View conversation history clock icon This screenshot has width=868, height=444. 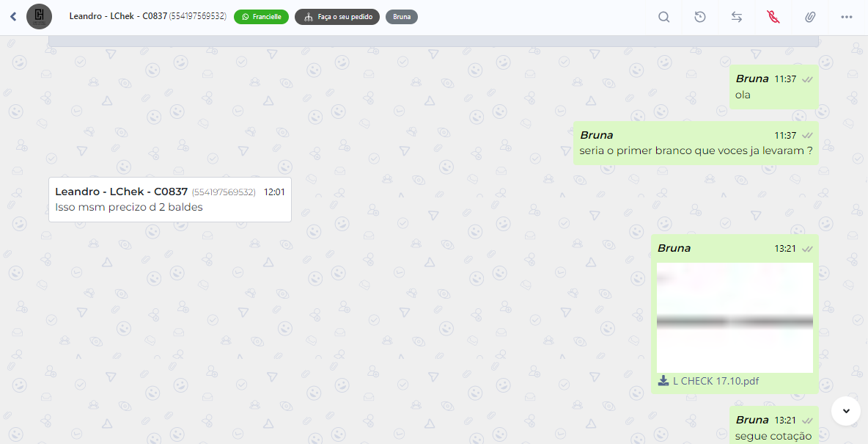pos(700,17)
